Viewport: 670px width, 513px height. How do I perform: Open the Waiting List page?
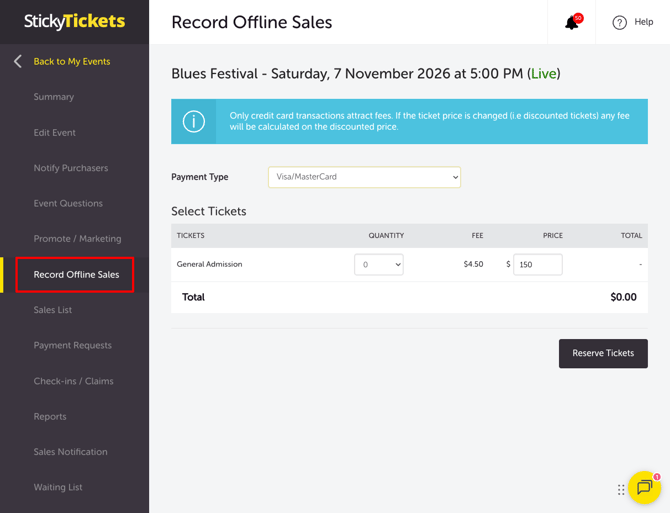tap(58, 487)
